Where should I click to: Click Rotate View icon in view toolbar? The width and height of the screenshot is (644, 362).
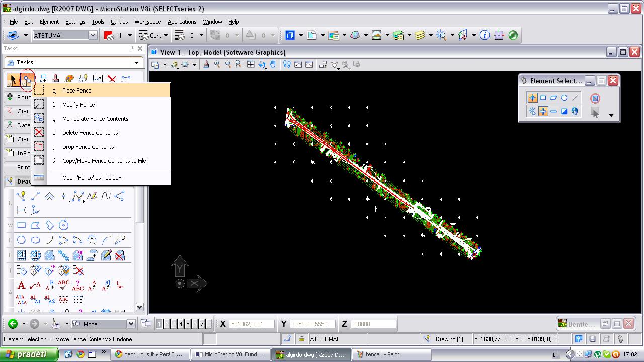(262, 64)
